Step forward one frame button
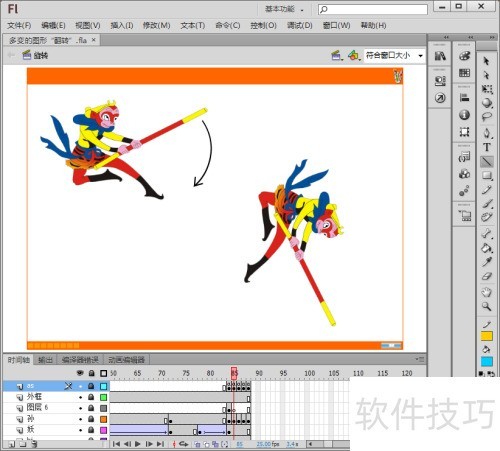 coord(149,444)
